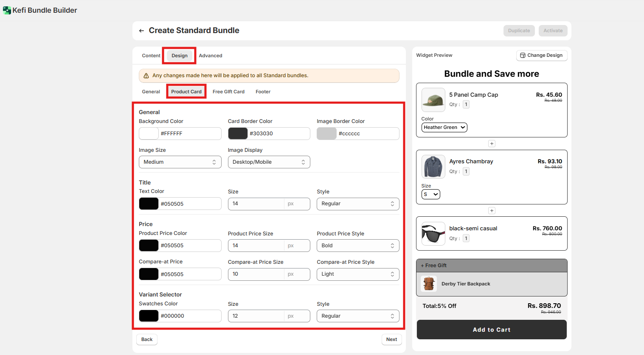Expand the Image Display Desktop/Mobile dropdown
Image resolution: width=644 pixels, height=355 pixels.
[269, 162]
